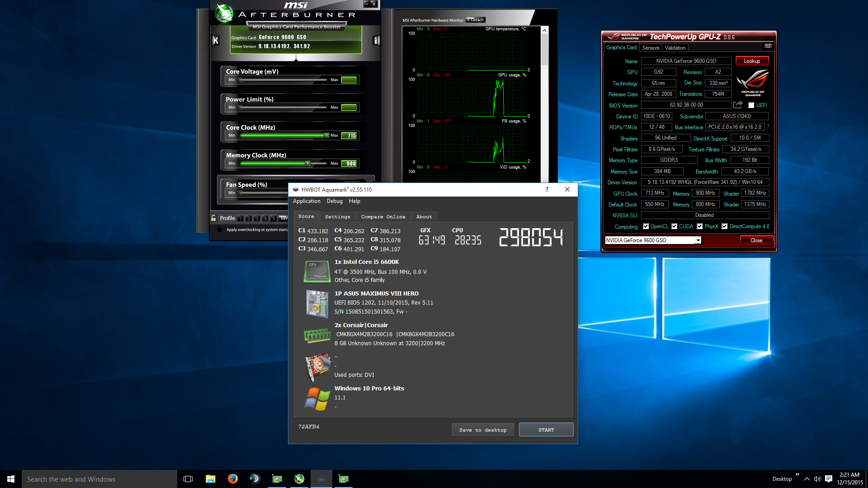Open the Debug menu in Aquamark
Screen dimensions: 868x488
click(335, 201)
